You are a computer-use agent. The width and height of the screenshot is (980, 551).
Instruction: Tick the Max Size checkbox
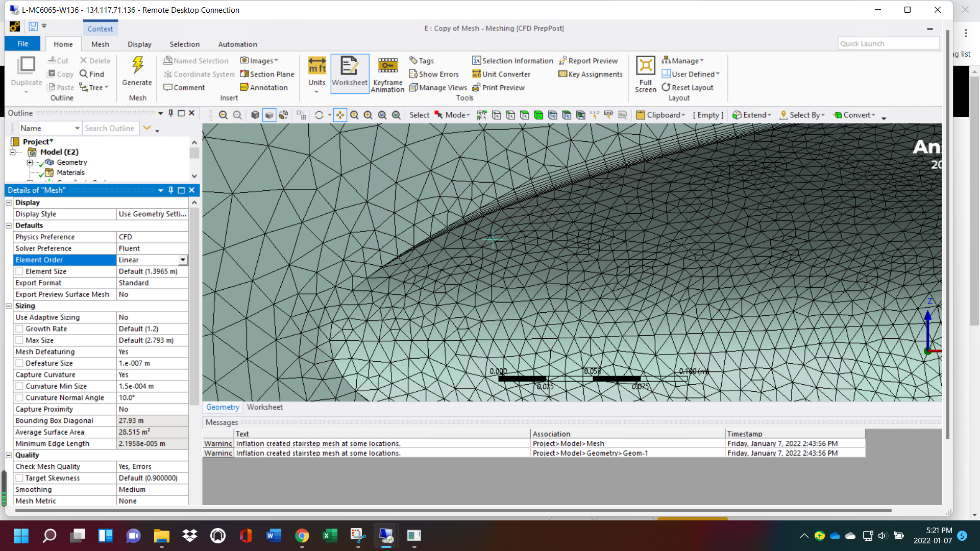(x=19, y=340)
